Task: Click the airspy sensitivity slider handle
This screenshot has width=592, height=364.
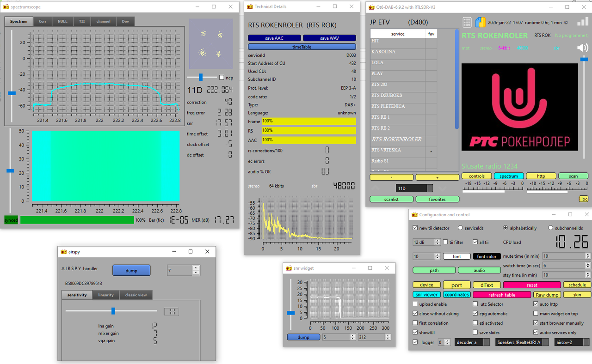Action: (113, 311)
